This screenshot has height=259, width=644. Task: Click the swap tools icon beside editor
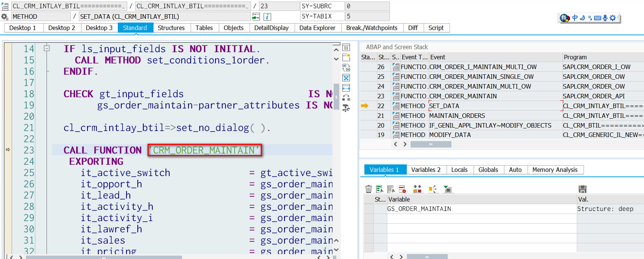(346, 68)
